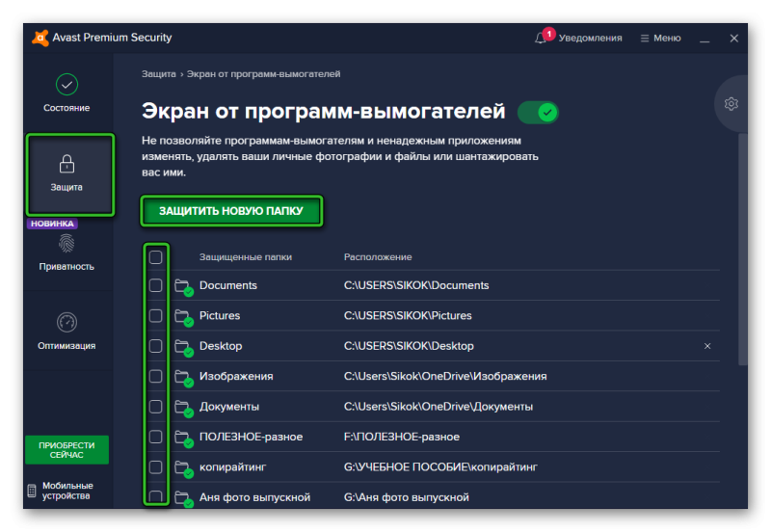This screenshot has width=771, height=532.
Task: Open the Приватность fingerprint section
Action: (x=66, y=253)
